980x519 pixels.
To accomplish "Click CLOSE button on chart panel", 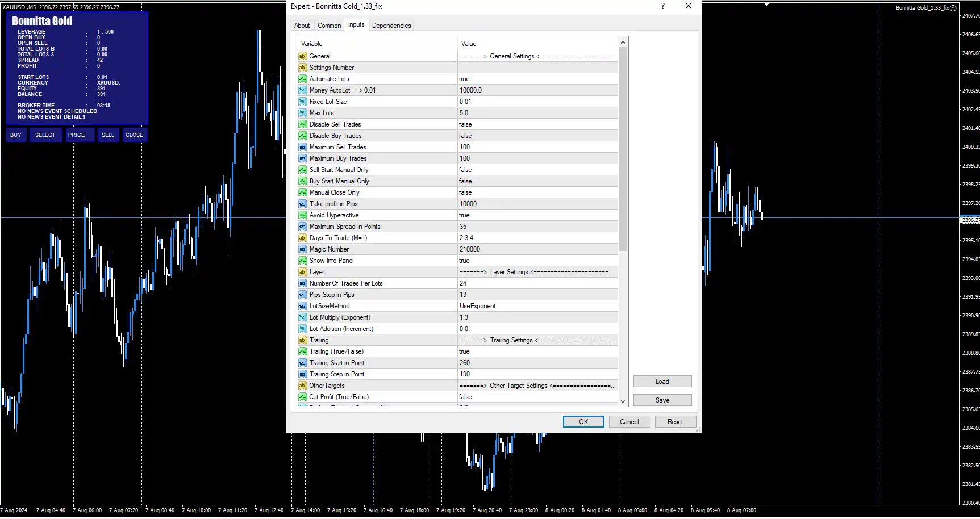I will point(134,135).
